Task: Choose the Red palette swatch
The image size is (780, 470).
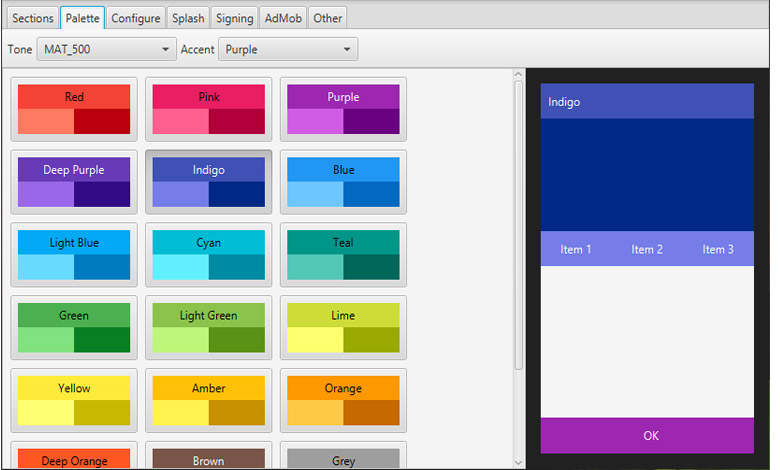Action: click(x=74, y=109)
